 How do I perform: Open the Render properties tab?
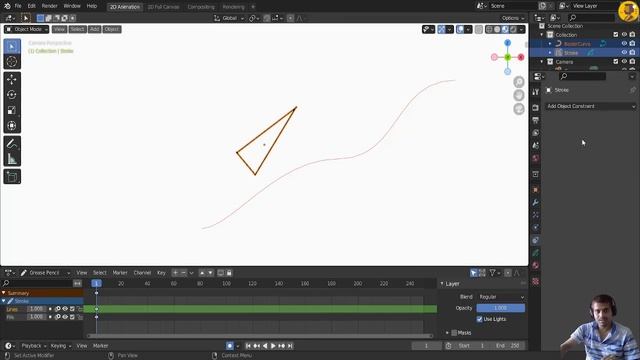tap(536, 107)
